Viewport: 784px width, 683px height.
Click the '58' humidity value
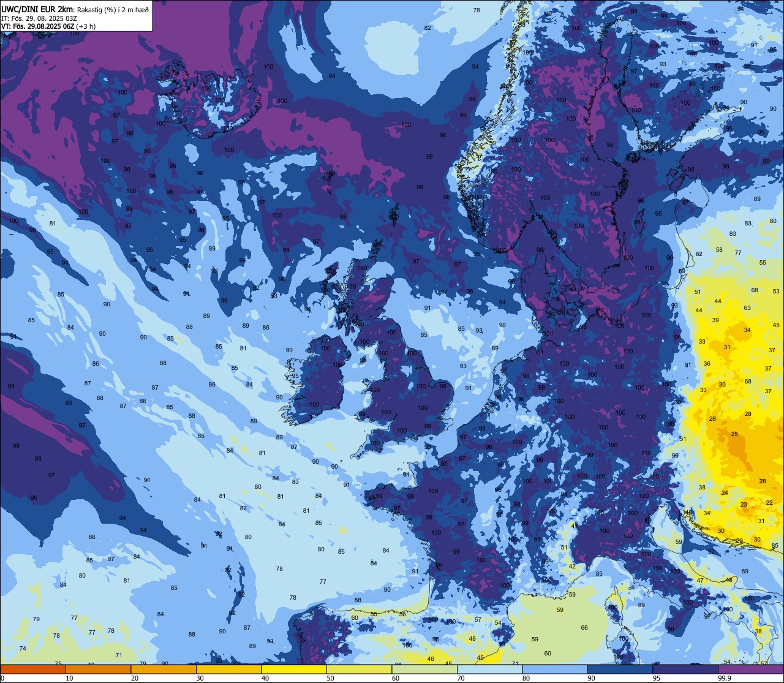click(719, 250)
